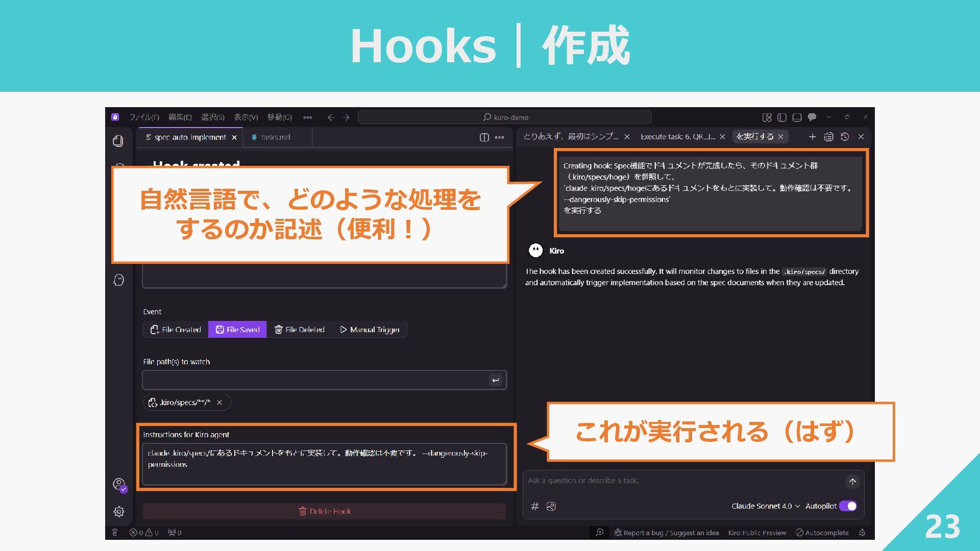Close the Execute task chat tab
The width and height of the screenshot is (980, 551).
(x=722, y=137)
